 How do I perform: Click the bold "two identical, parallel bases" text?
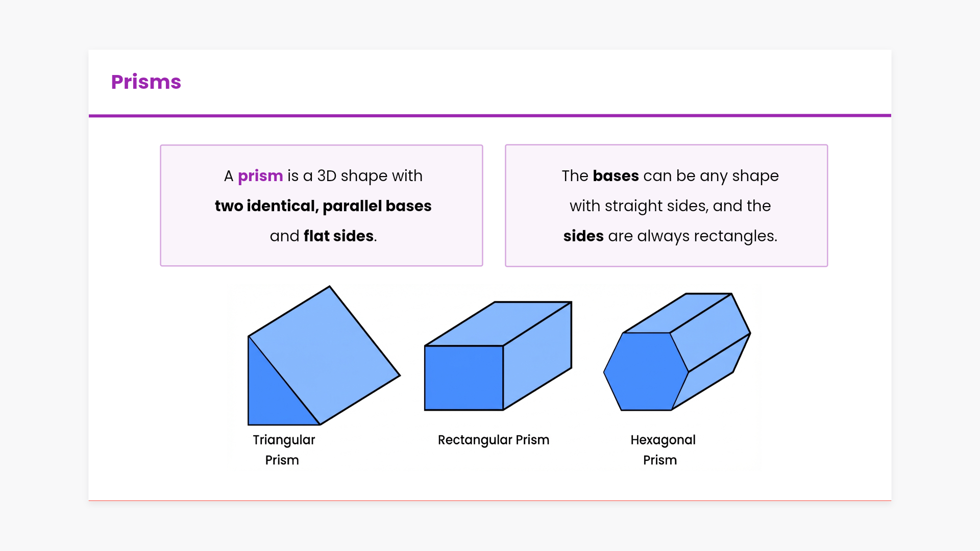click(x=323, y=206)
